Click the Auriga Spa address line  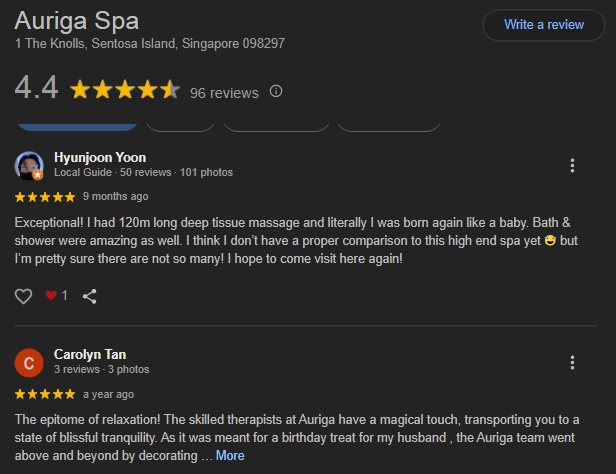(x=150, y=44)
